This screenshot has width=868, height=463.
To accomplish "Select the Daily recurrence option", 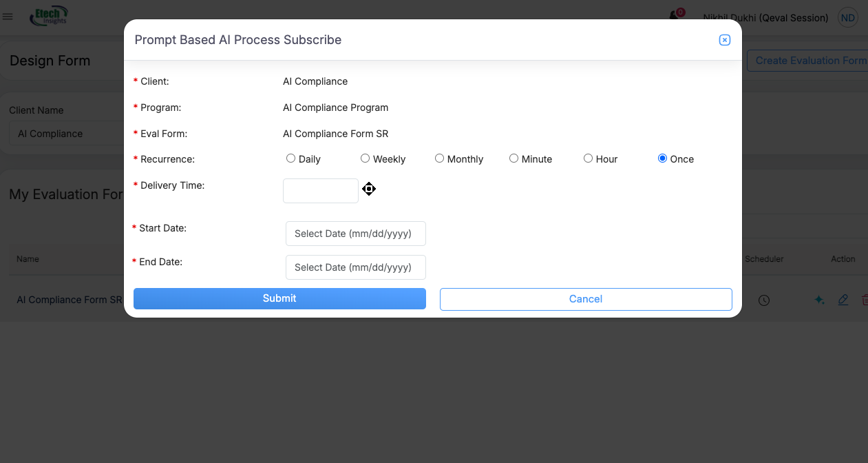I will (290, 158).
